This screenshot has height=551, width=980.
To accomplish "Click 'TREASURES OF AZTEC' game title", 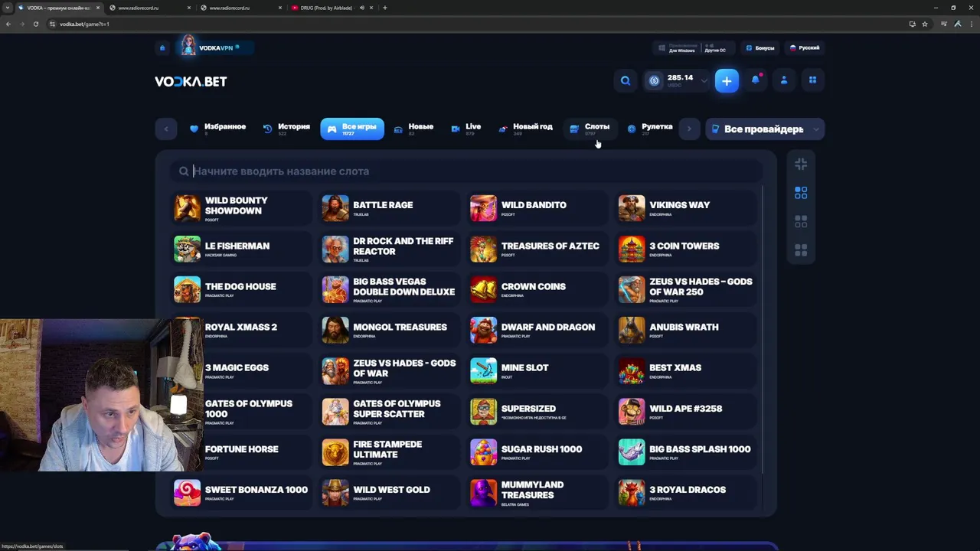I will coord(550,246).
